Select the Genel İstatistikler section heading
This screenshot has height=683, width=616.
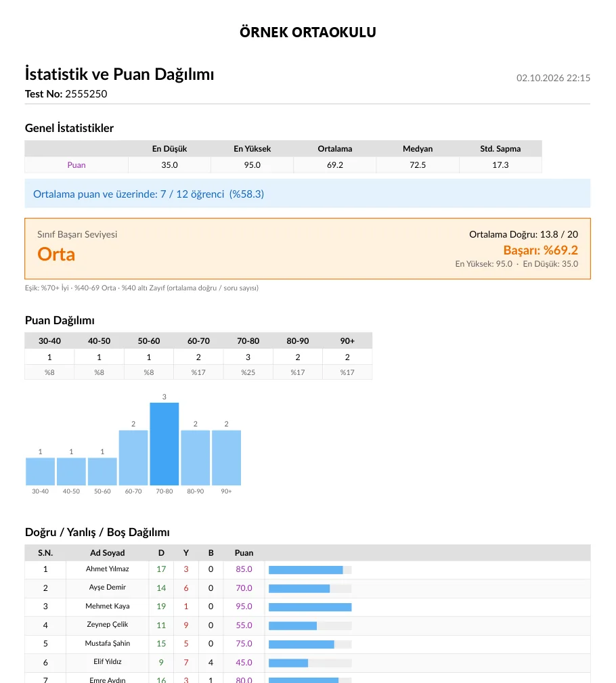69,128
